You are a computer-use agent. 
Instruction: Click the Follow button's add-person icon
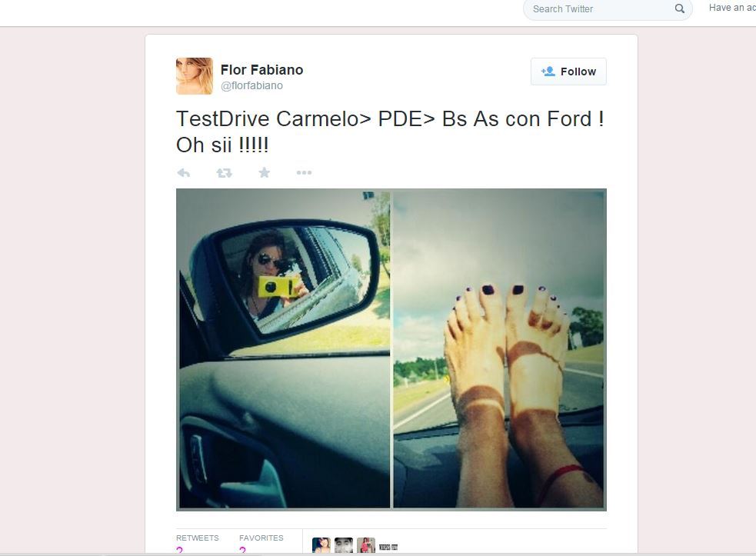point(548,72)
